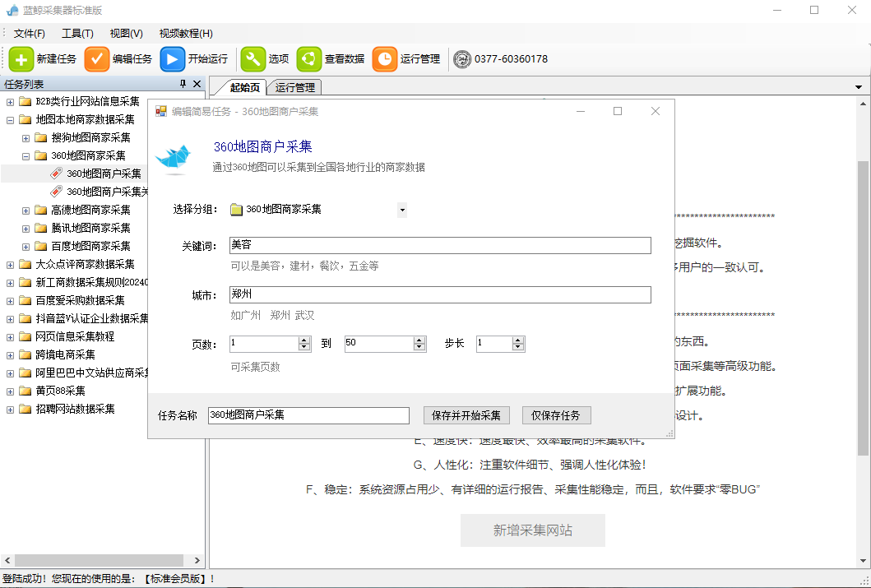Click the 新增采集网站 button
The width and height of the screenshot is (871, 588).
tap(533, 530)
